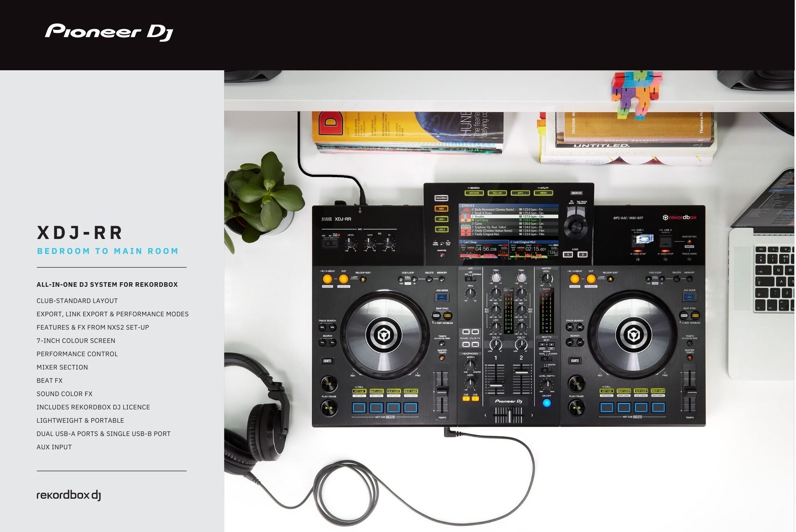
Task: Enable headphone CUE 2 button
Action: point(475,399)
